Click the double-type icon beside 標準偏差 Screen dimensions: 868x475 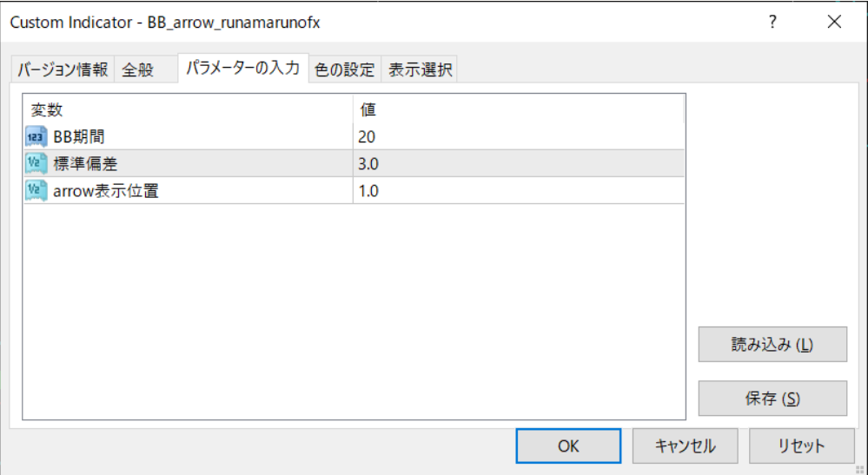point(36,163)
